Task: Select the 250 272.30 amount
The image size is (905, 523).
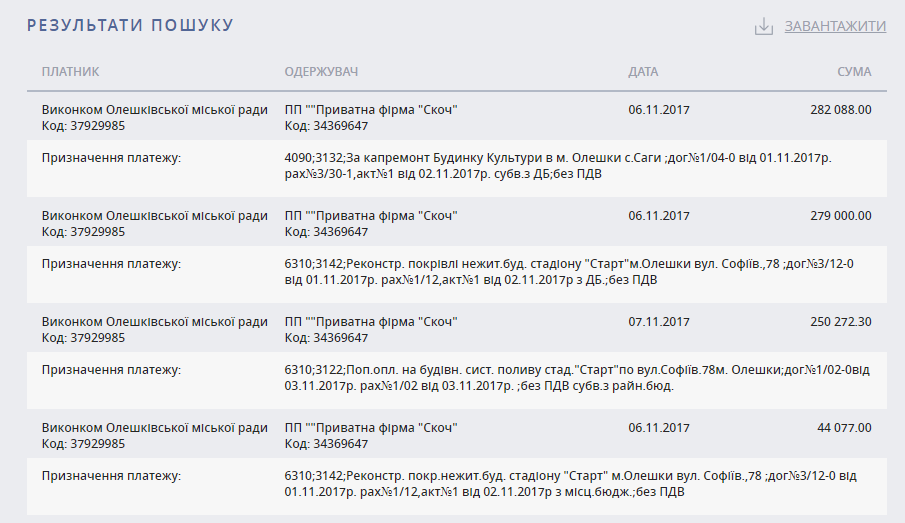Action: point(841,322)
